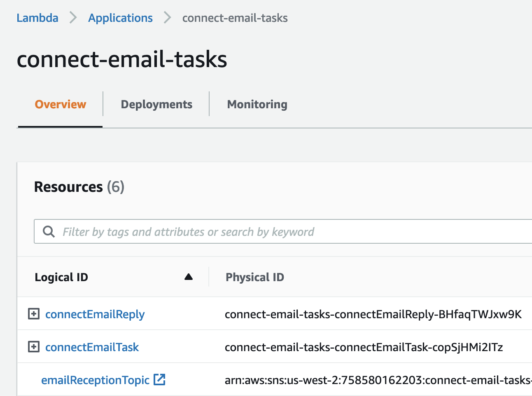The image size is (532, 396).
Task: Click the Lambda breadcrumb link
Action: pyautogui.click(x=37, y=18)
